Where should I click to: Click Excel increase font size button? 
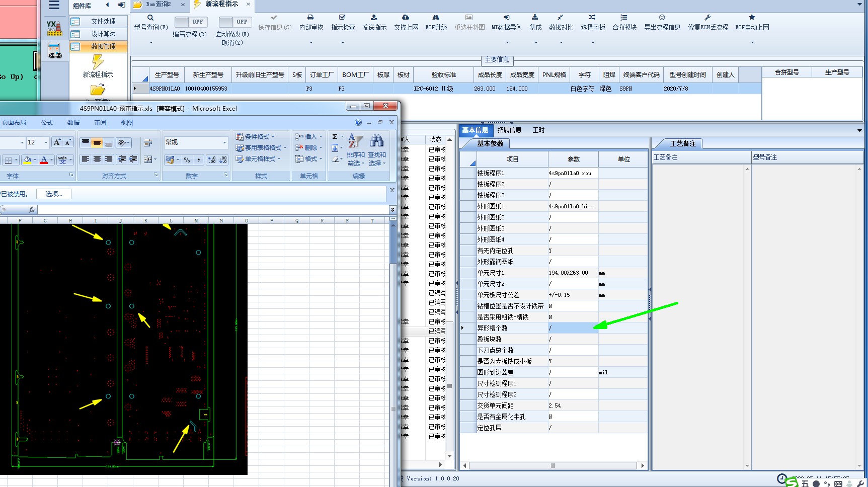coord(57,142)
